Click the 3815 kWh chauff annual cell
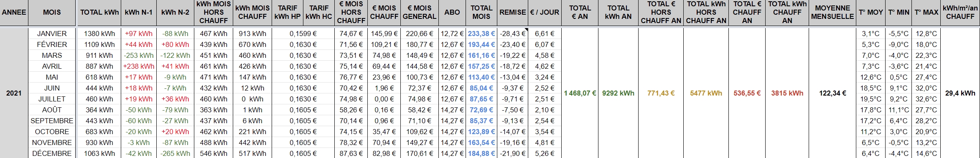Viewport: 980px width, 158px height. tap(787, 93)
